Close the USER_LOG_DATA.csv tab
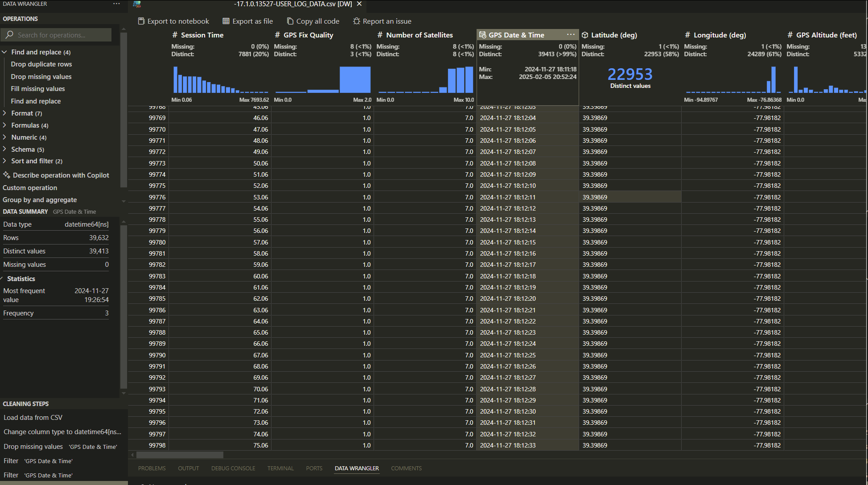The height and width of the screenshot is (485, 868). pyautogui.click(x=359, y=4)
